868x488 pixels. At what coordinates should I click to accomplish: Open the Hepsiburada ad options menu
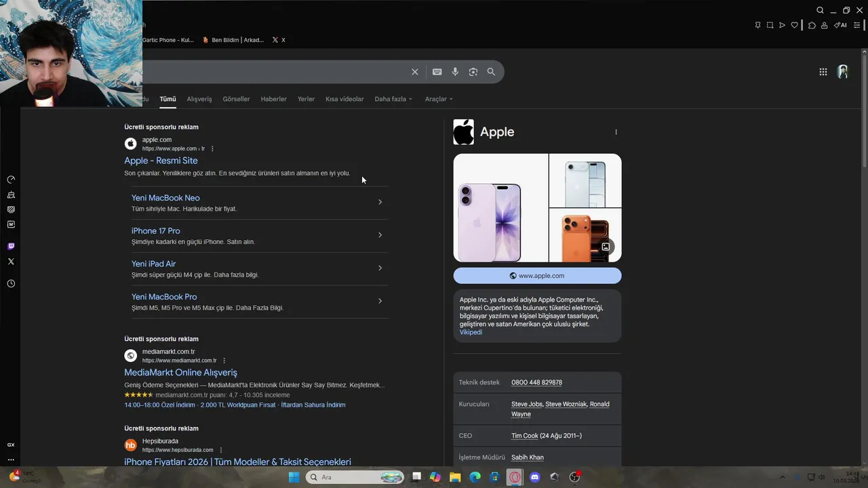(x=221, y=450)
